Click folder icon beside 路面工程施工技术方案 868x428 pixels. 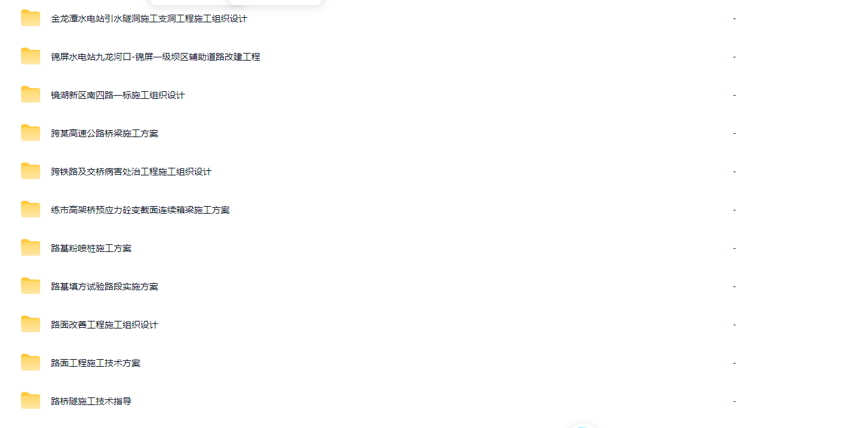[x=31, y=363]
